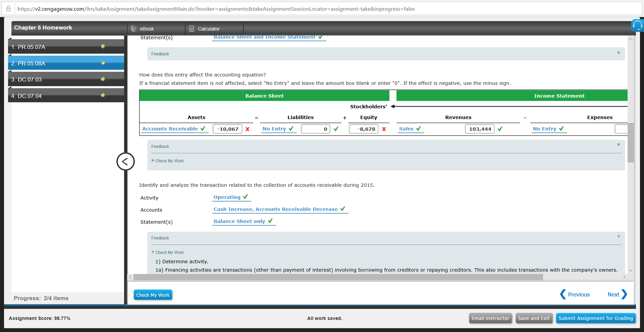Open the eBook panel
The image size is (644, 332).
(147, 29)
